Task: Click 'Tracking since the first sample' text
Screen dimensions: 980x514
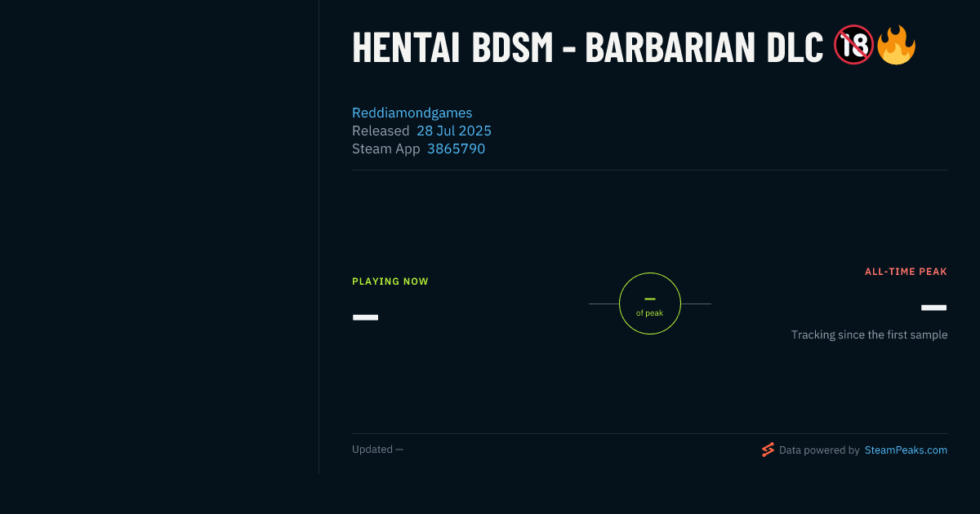Action: point(869,335)
